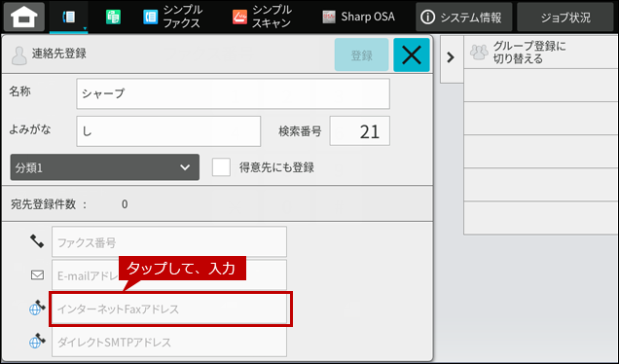Open the 分類1 category dropdown

click(x=104, y=167)
